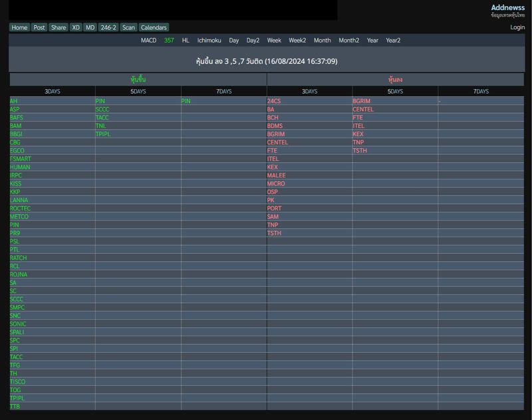Screen dimensions: 532x420
Task: Open the Post page
Action: 39,27
